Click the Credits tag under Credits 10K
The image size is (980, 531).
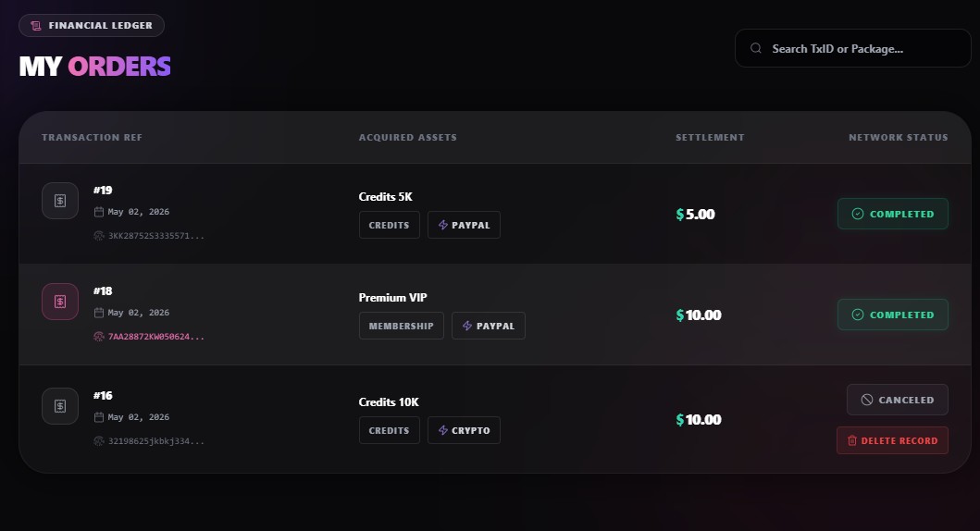pyautogui.click(x=390, y=430)
